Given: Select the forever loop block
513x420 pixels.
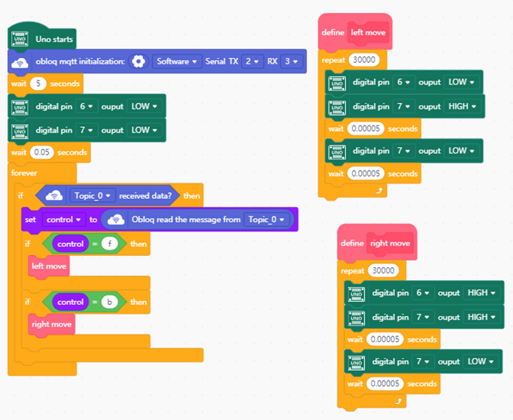Looking at the screenshot, I should click(26, 173).
